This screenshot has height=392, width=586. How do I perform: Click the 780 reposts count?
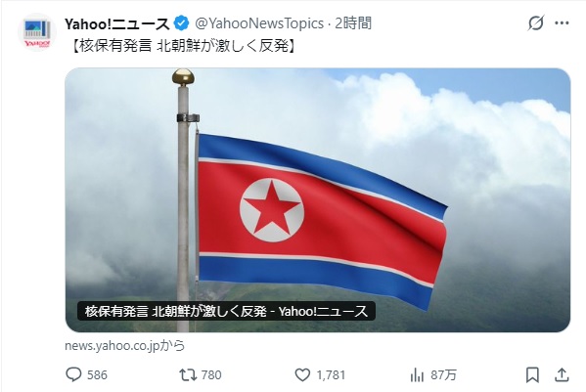click(x=211, y=374)
